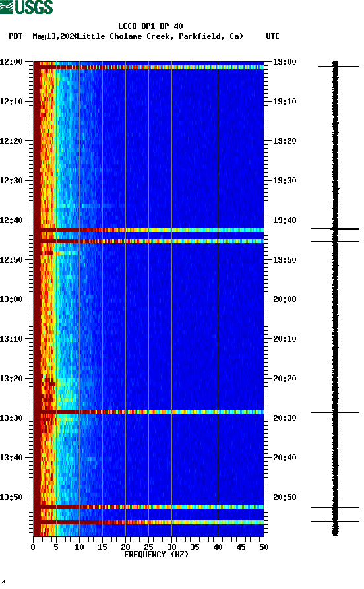Click the 20:00 UTC time label

coord(285,299)
